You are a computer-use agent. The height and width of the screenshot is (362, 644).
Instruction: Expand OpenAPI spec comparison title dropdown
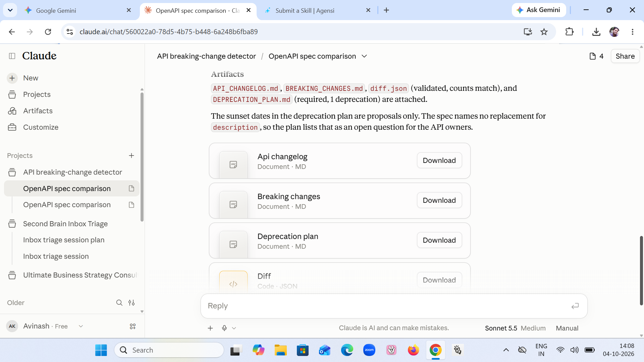tap(364, 56)
